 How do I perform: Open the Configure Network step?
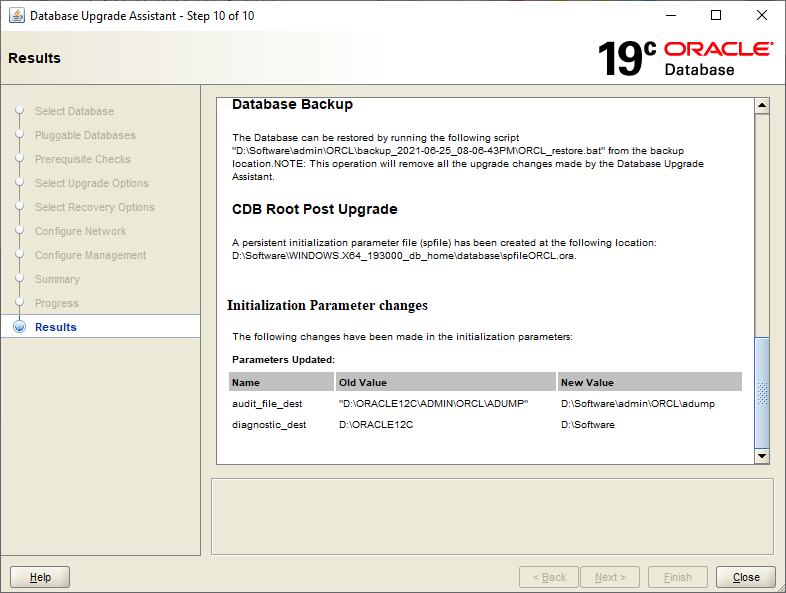pos(80,231)
